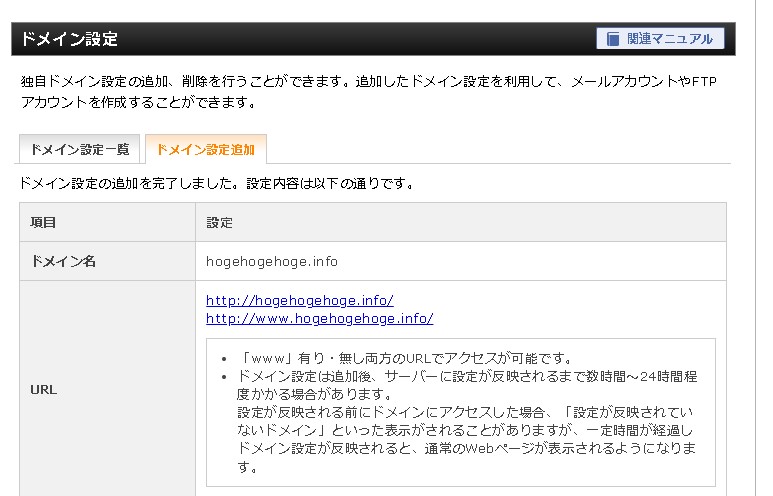This screenshot has width=773, height=496.
Task: Open the http://hogehogehoge.info/ link
Action: [x=300, y=300]
